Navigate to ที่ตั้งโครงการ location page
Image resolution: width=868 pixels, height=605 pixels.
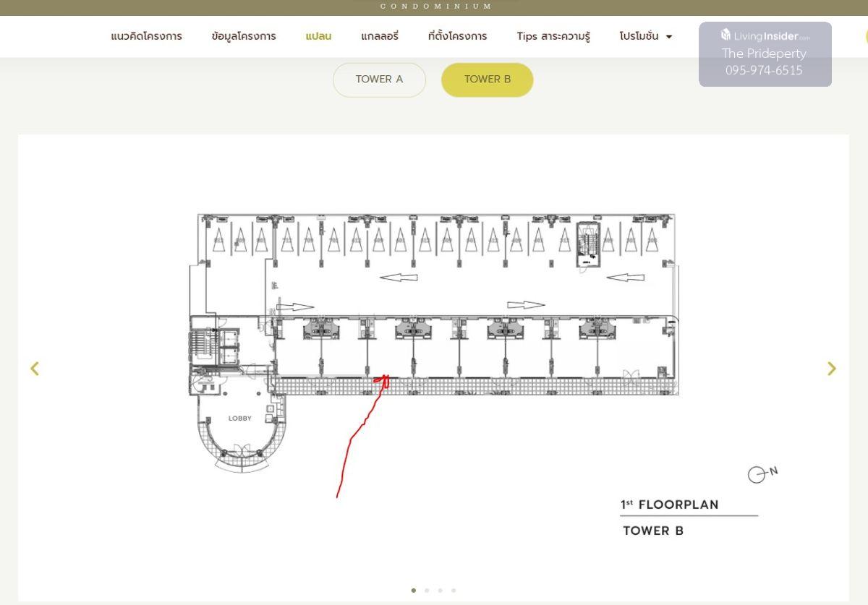pyautogui.click(x=457, y=36)
